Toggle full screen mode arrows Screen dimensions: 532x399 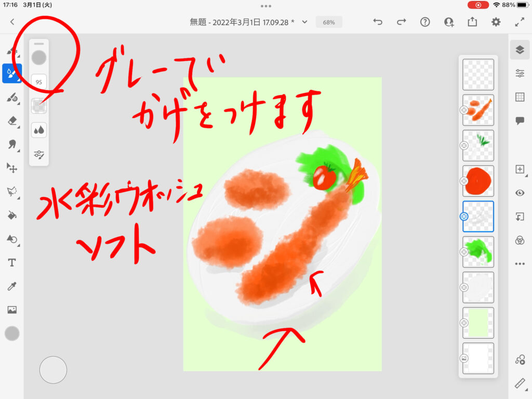(519, 22)
